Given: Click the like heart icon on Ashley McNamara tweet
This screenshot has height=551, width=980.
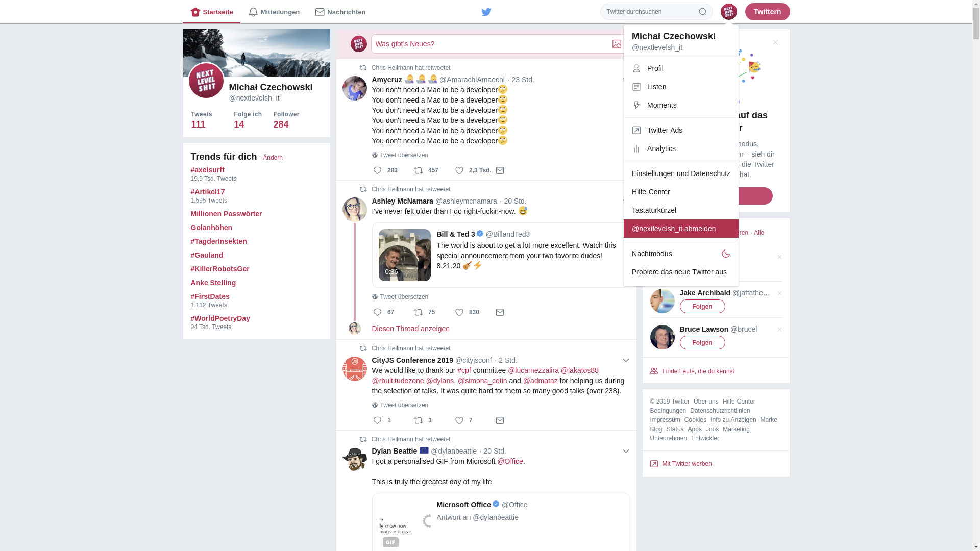Looking at the screenshot, I should [459, 312].
